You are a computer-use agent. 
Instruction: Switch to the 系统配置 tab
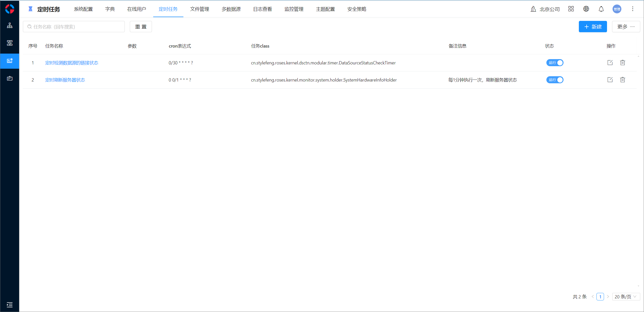point(83,9)
